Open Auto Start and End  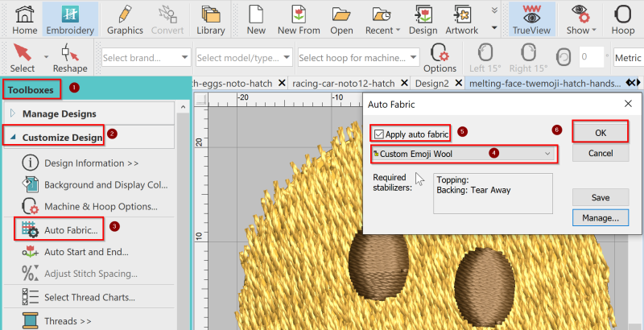tap(75, 252)
